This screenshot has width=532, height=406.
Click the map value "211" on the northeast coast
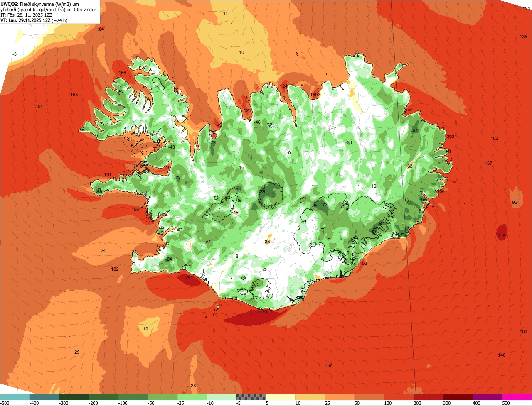[408, 111]
